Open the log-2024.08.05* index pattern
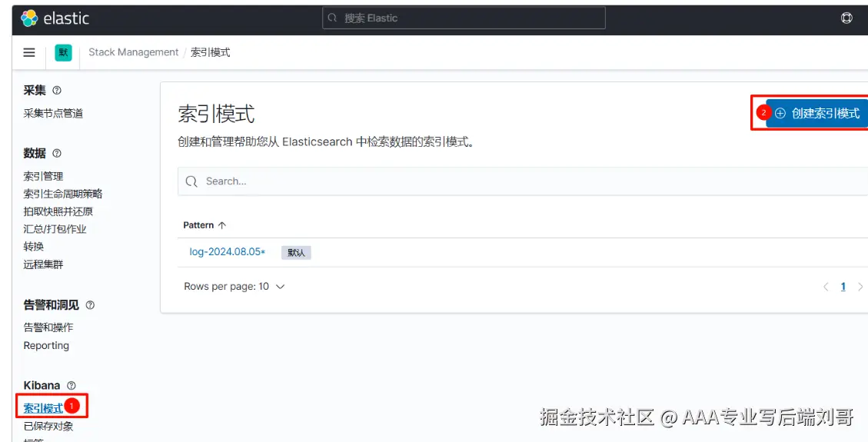868x442 pixels. coord(228,251)
